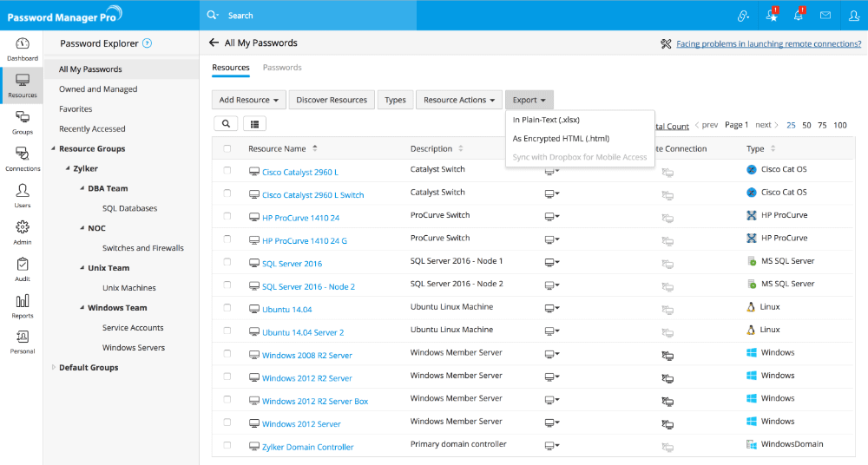Open the Add Resource dropdown

coord(248,100)
